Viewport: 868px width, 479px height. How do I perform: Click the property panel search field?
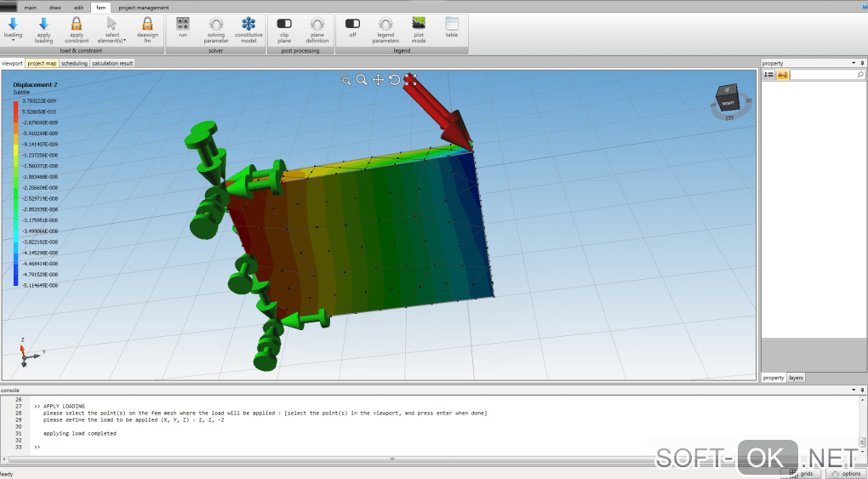823,75
